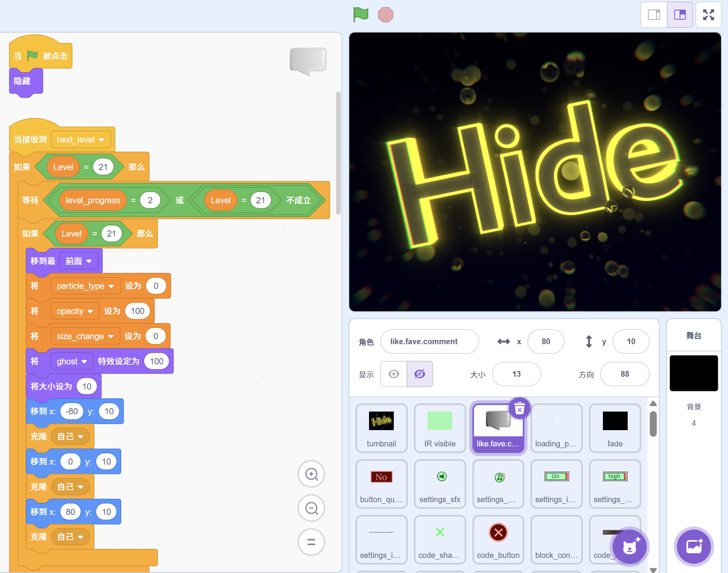Screen dimensions: 728x573
Task: Click the green flag to run project
Action: point(361,15)
